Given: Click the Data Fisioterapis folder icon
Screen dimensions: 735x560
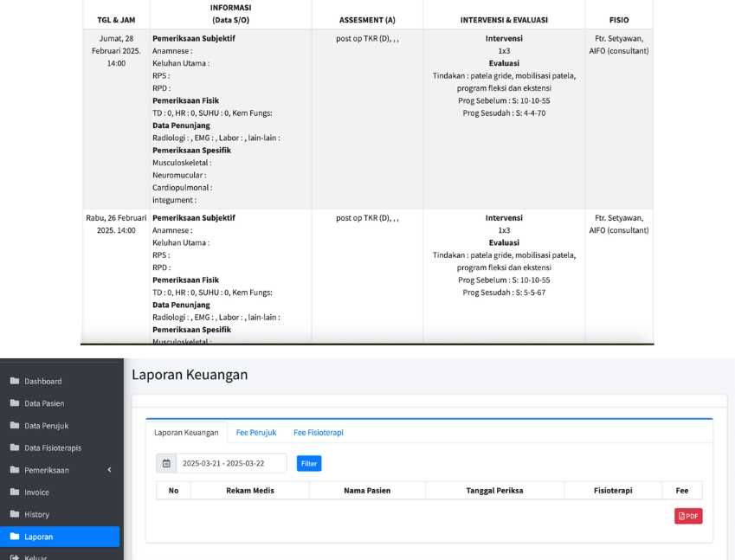Looking at the screenshot, I should [14, 448].
